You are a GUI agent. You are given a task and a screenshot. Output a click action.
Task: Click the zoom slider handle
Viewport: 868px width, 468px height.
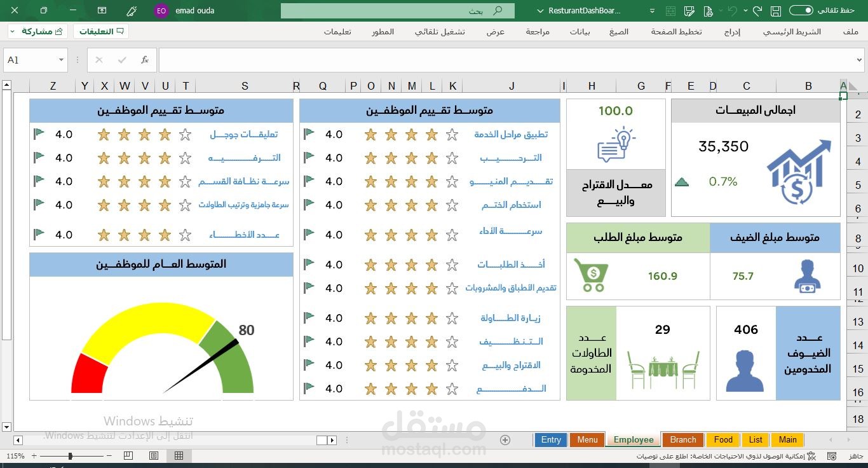tap(70, 456)
